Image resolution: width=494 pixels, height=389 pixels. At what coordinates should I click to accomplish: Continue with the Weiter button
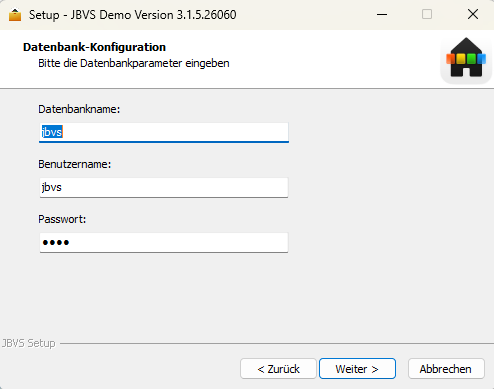point(357,369)
